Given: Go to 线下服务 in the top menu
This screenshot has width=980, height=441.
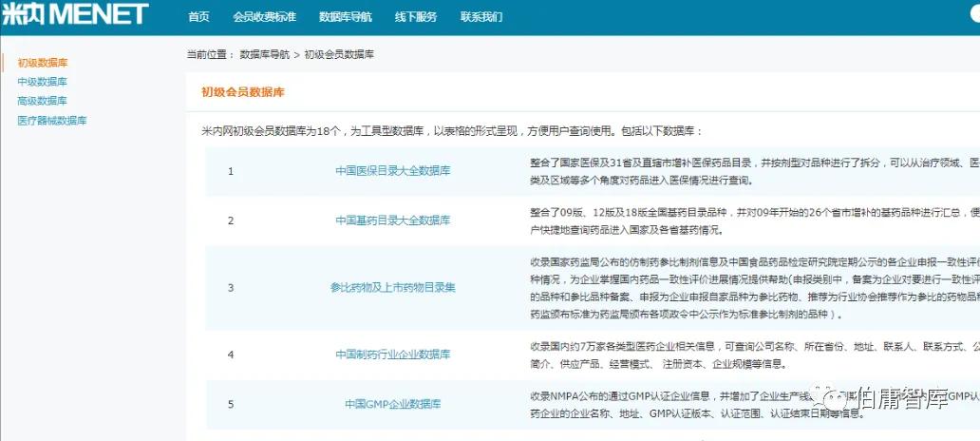Looking at the screenshot, I should (x=416, y=17).
